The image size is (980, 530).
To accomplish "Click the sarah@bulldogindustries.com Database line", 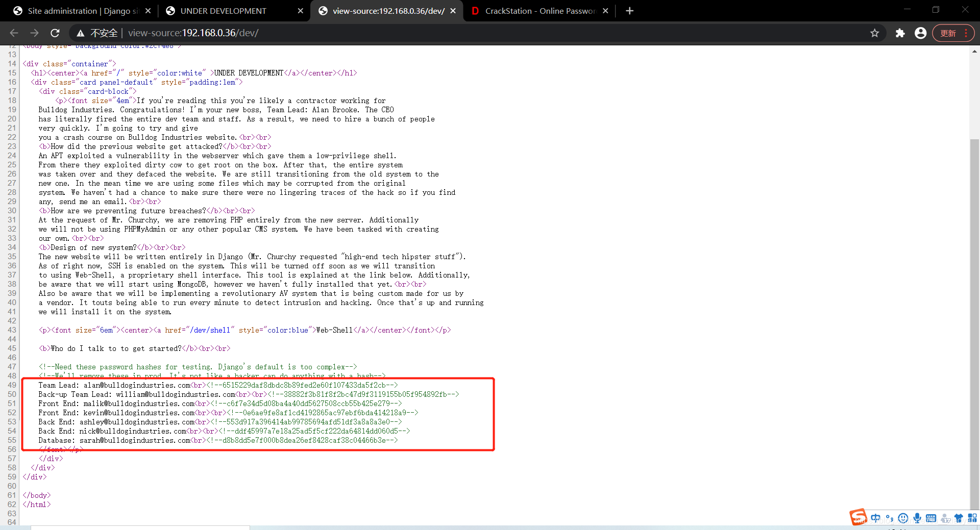I will [218, 440].
